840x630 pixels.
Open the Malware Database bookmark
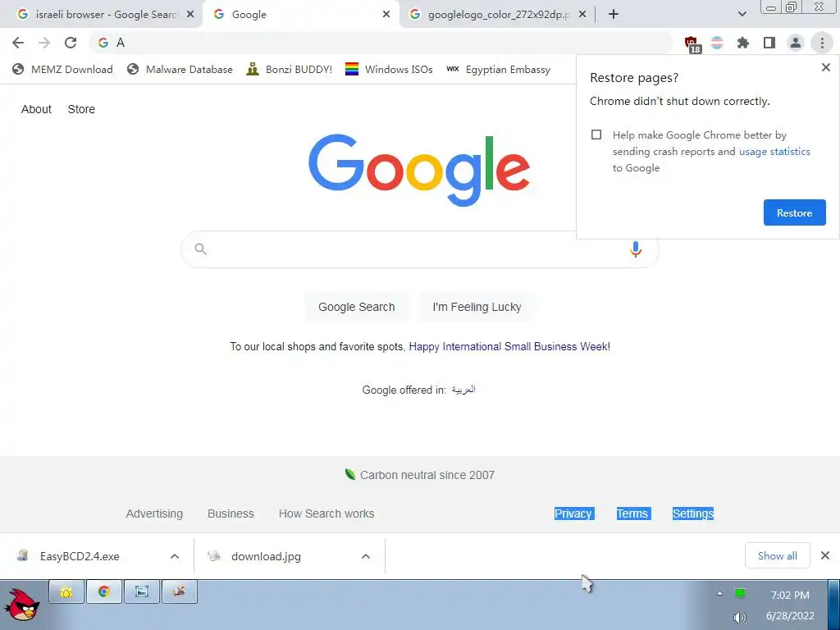pyautogui.click(x=180, y=69)
